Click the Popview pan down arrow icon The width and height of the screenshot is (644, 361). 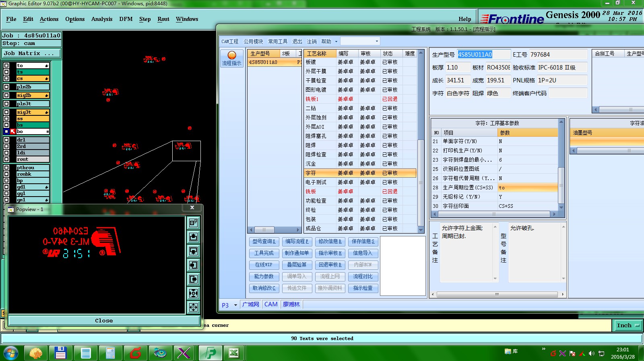[194, 251]
